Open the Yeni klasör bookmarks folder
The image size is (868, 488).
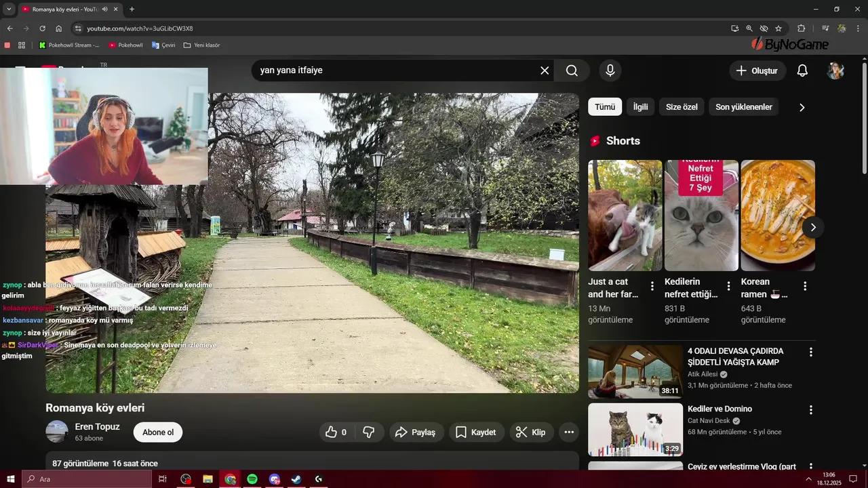click(201, 45)
